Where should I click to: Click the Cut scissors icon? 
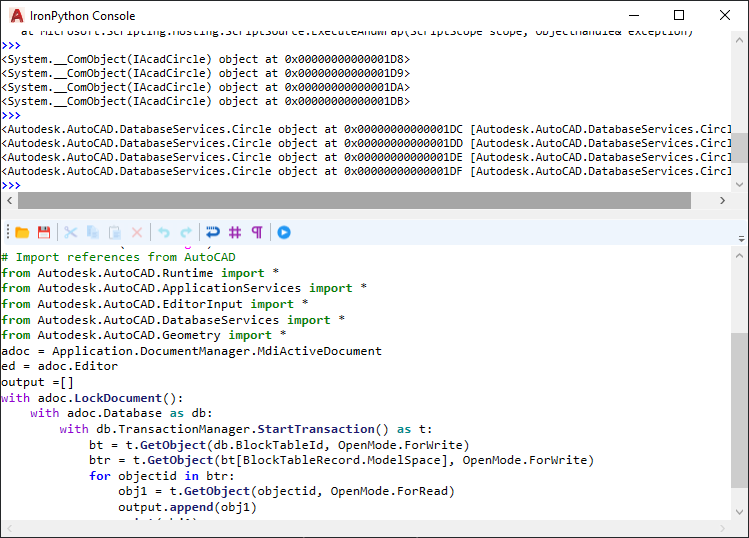pyautogui.click(x=71, y=232)
